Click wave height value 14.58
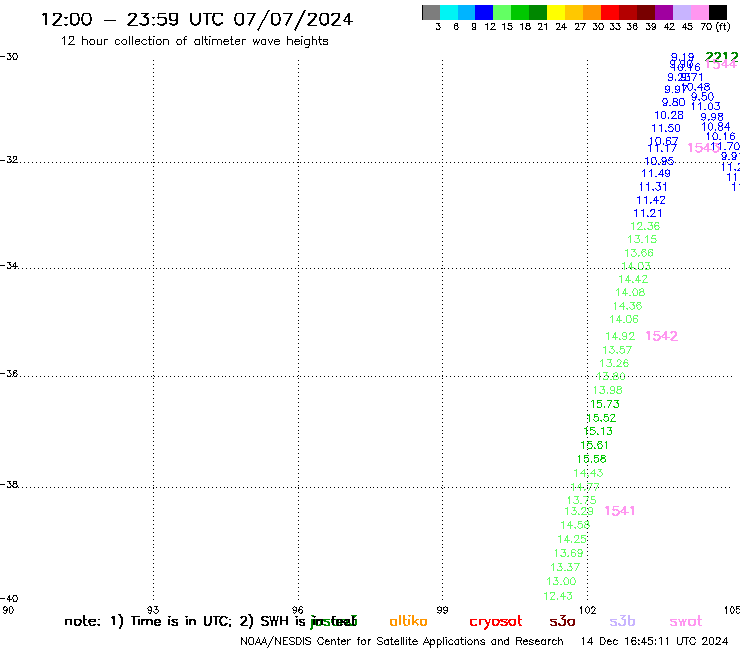 click(x=575, y=525)
